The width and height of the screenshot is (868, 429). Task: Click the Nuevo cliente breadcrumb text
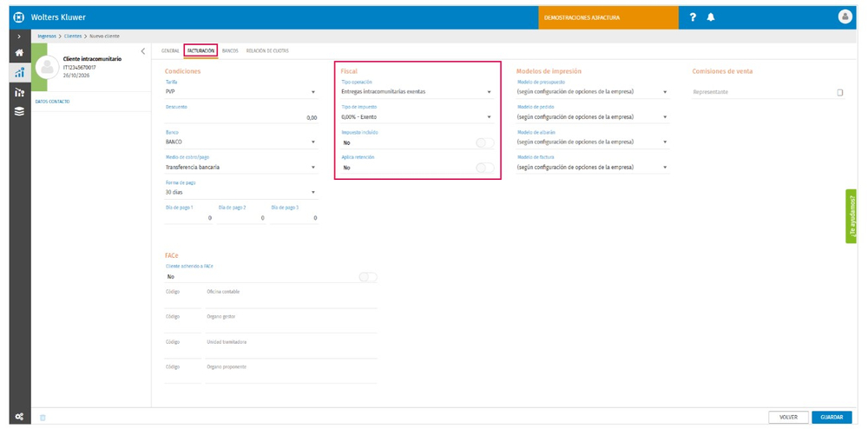[104, 36]
